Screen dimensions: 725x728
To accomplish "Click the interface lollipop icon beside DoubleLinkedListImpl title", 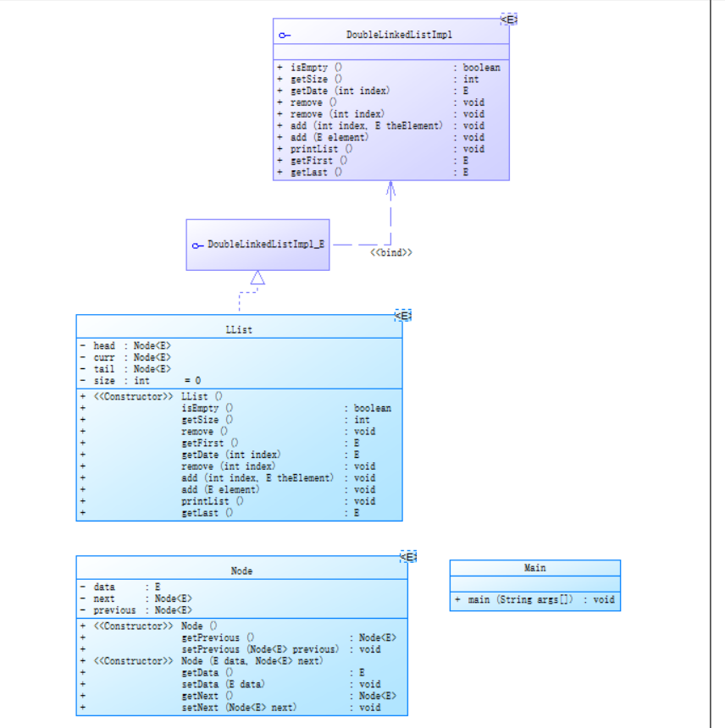I will tap(285, 36).
